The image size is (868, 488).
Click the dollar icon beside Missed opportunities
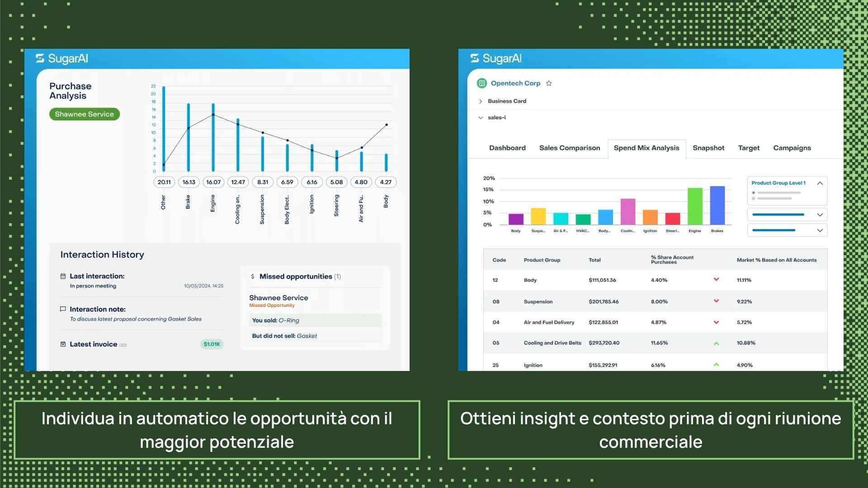[x=253, y=277]
